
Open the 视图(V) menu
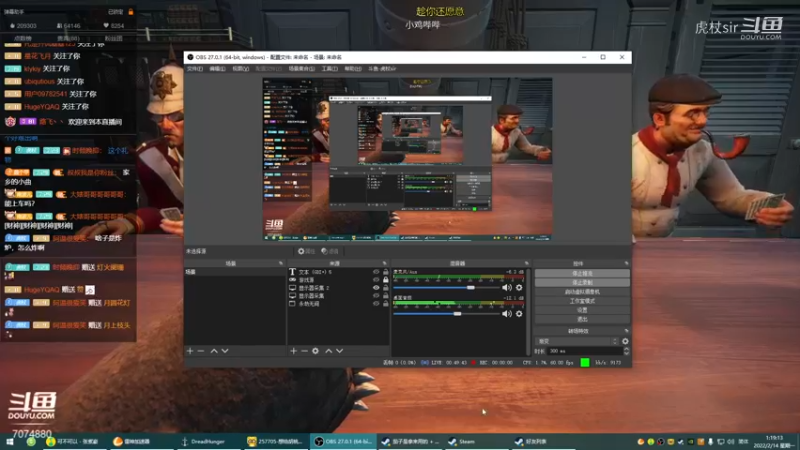240,68
